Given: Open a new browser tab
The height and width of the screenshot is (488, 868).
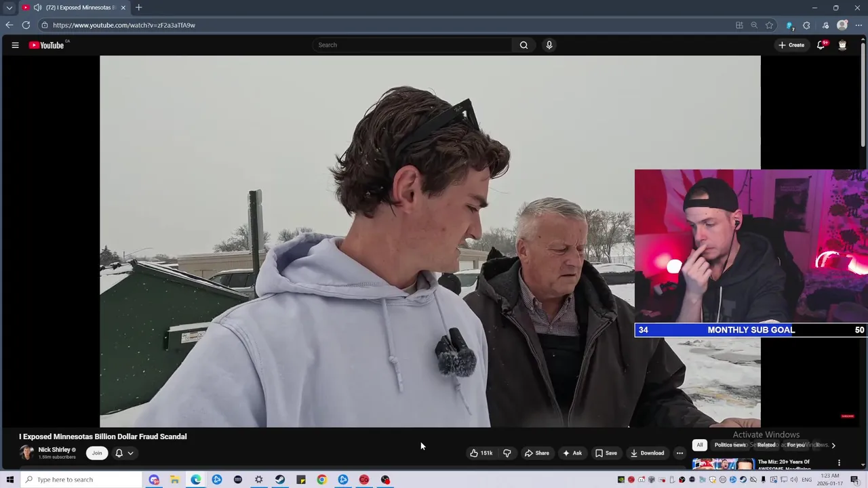Looking at the screenshot, I should (x=138, y=7).
